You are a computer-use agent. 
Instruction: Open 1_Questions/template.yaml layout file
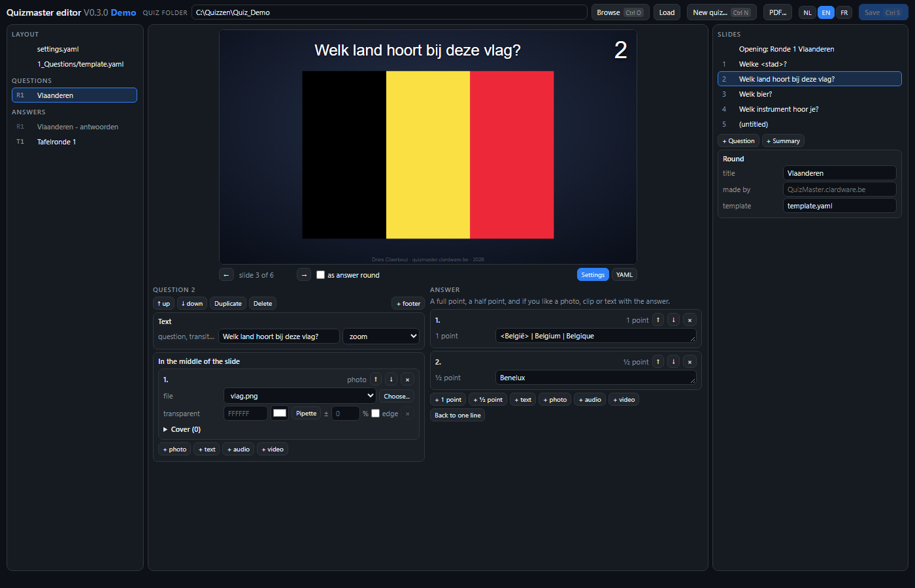[x=75, y=64]
